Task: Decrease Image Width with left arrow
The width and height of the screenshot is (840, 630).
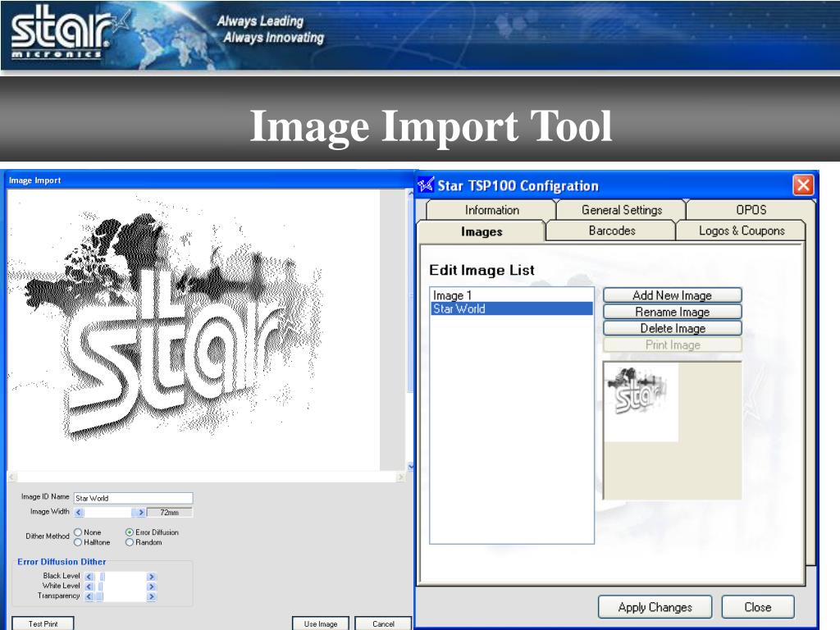Action: [x=80, y=512]
